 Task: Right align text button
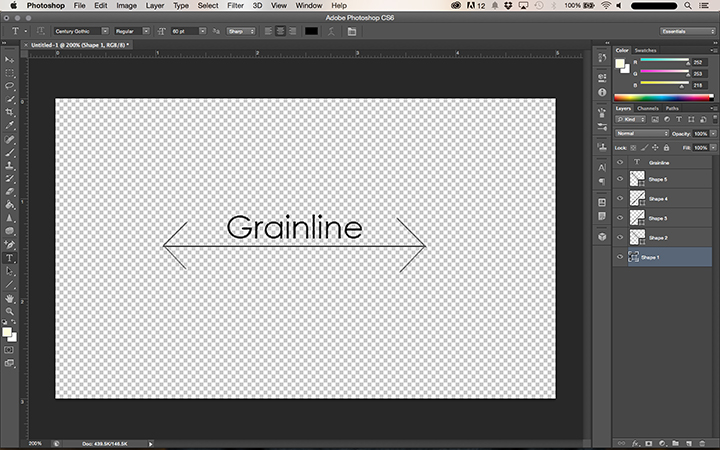click(292, 31)
